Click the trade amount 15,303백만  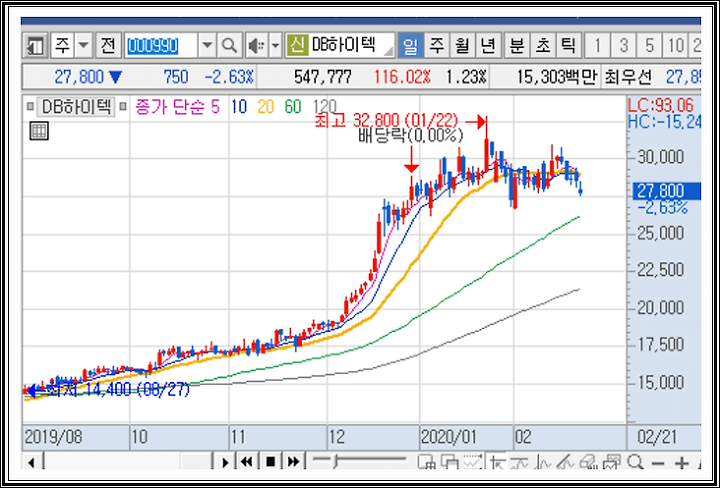point(557,77)
